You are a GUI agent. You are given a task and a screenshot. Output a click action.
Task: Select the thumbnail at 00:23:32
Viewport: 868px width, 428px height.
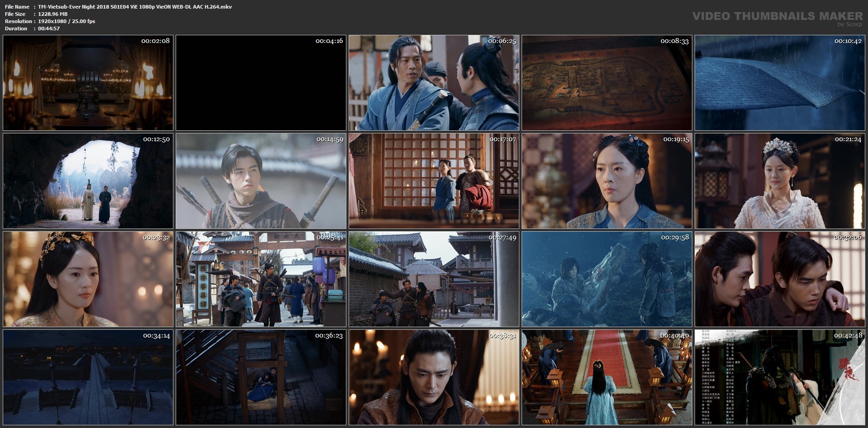88,279
